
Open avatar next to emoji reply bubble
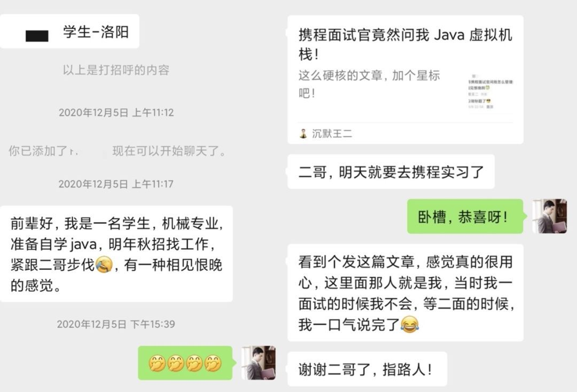tap(259, 363)
